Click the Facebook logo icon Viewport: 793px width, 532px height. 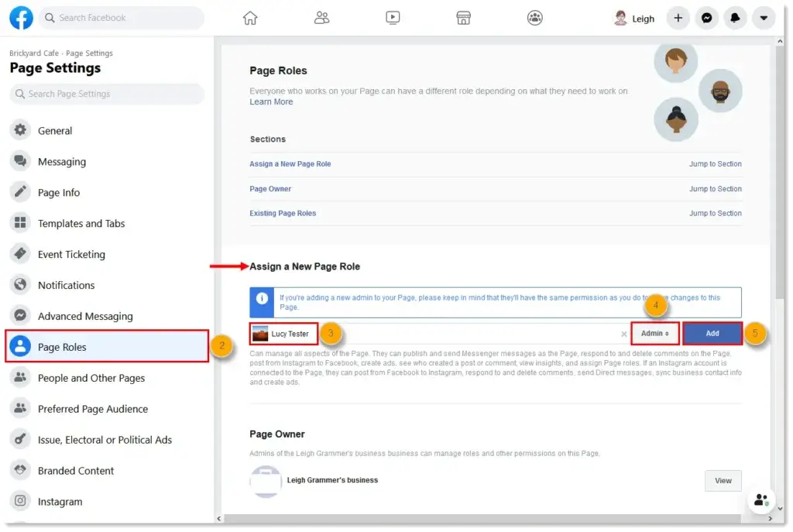click(21, 18)
